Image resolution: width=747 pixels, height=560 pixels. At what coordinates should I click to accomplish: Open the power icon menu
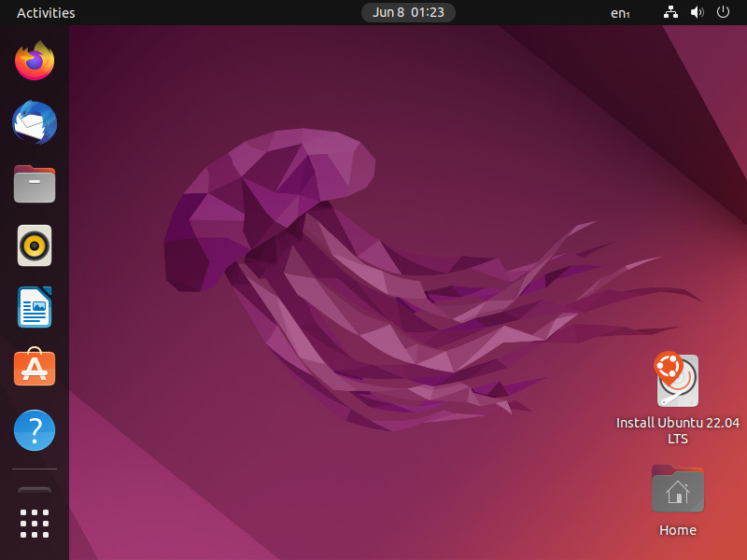point(723,12)
